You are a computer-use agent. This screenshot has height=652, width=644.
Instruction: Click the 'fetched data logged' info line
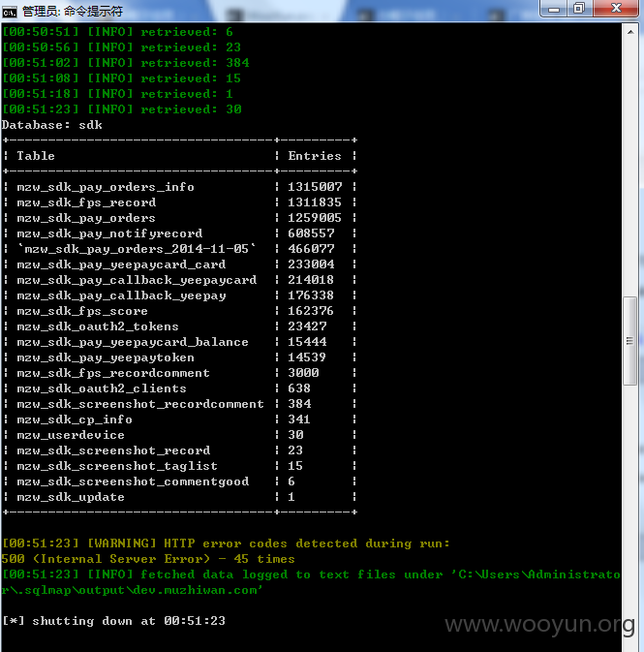tap(311, 575)
